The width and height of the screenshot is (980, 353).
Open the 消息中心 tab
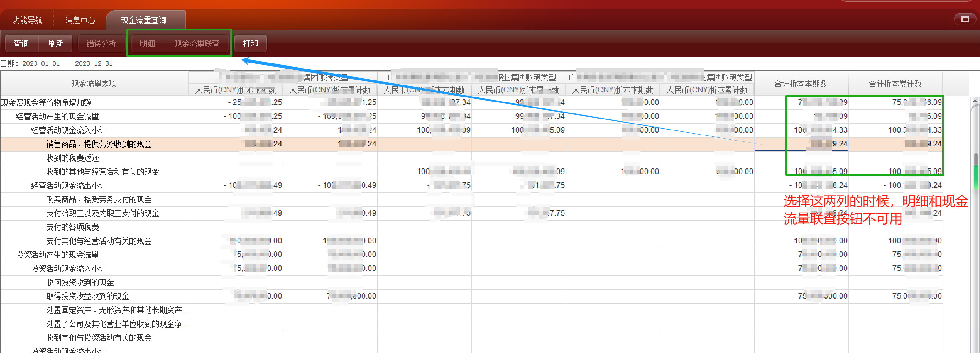tap(80, 20)
